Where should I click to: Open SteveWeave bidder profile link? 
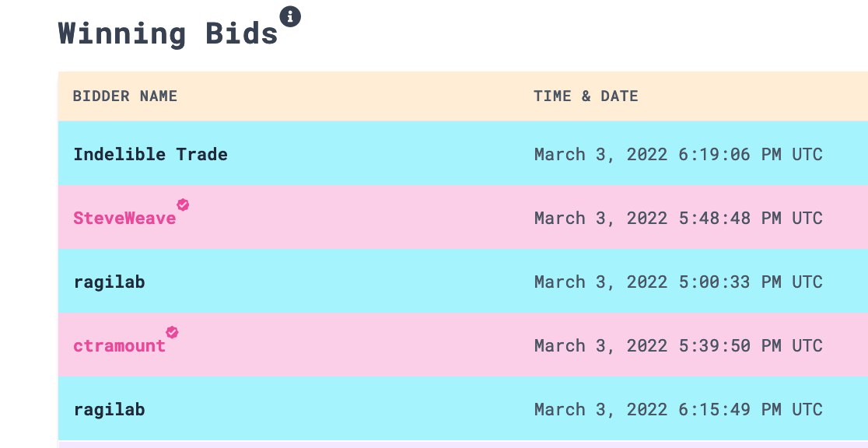point(124,219)
